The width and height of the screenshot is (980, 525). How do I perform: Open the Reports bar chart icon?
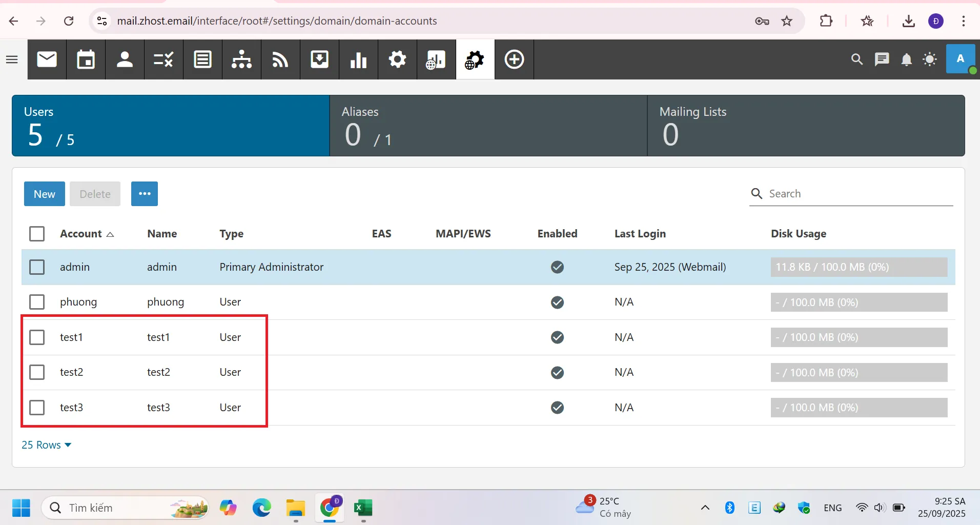coord(358,59)
